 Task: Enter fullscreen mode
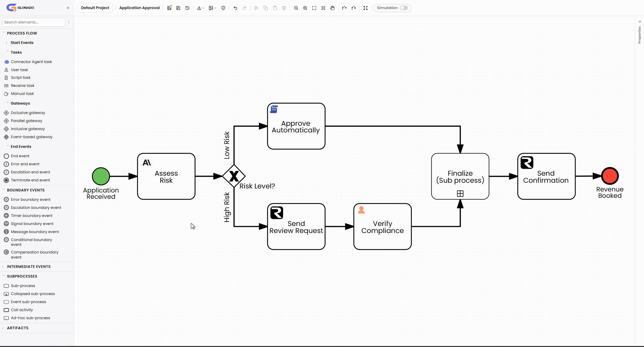click(x=366, y=8)
